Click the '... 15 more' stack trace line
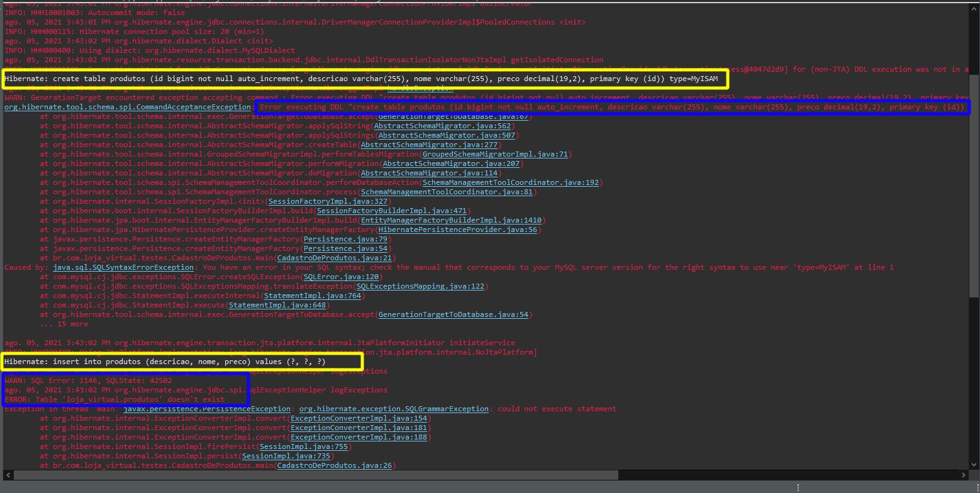 coord(64,324)
